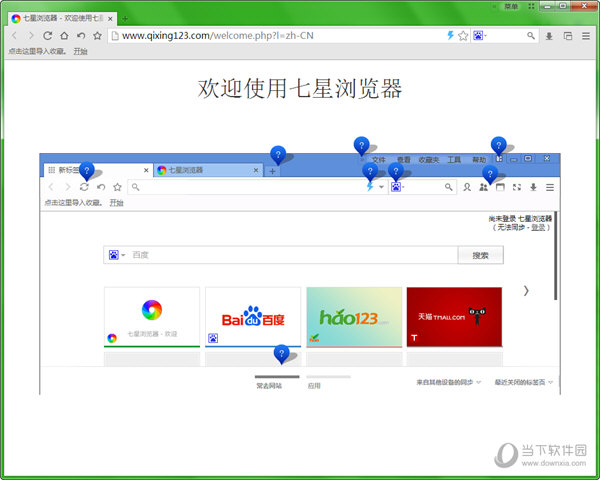Click the lightning speed-mode icon in the address bar
The height and width of the screenshot is (480, 600).
coord(449,35)
